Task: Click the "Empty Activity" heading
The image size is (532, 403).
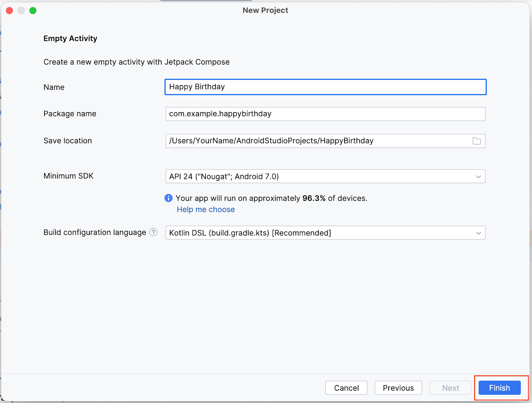Action: (70, 39)
